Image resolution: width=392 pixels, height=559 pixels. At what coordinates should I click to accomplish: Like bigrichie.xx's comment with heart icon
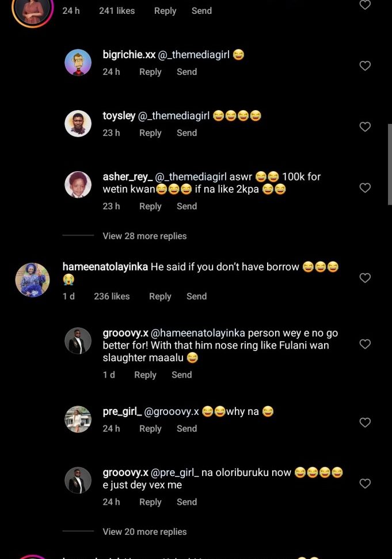(x=365, y=66)
